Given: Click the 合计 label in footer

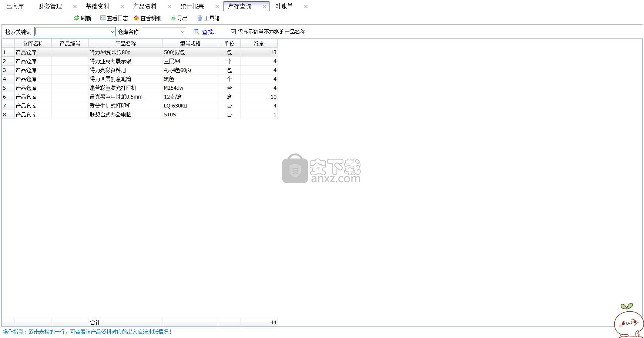Looking at the screenshot, I should (x=95, y=322).
